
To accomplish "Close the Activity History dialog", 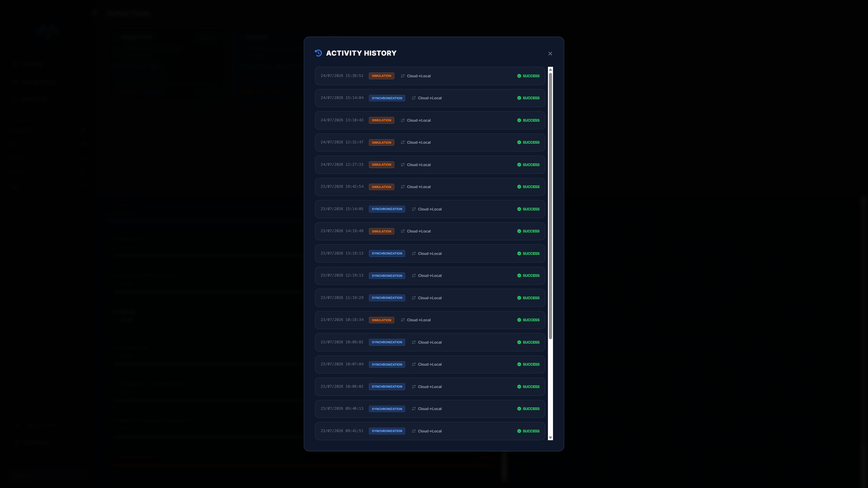I will pyautogui.click(x=550, y=54).
